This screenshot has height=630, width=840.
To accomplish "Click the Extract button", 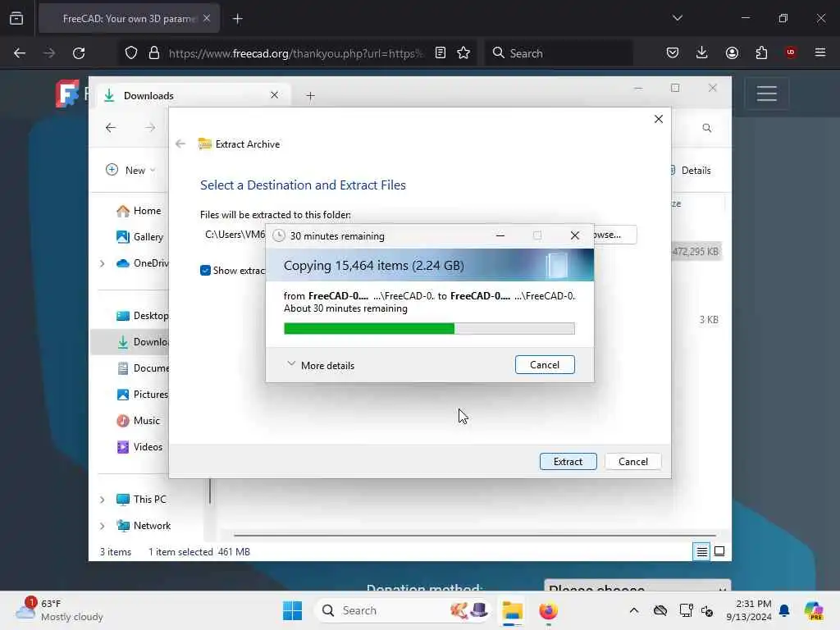I will tap(568, 461).
